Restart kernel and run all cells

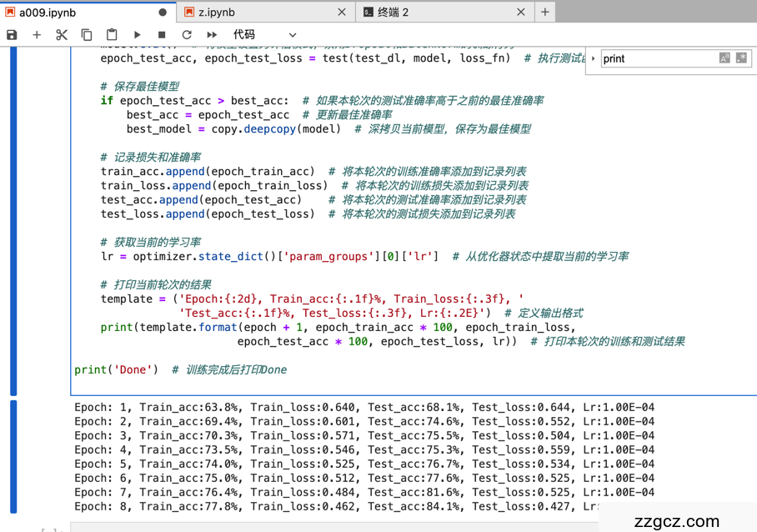coord(211,35)
